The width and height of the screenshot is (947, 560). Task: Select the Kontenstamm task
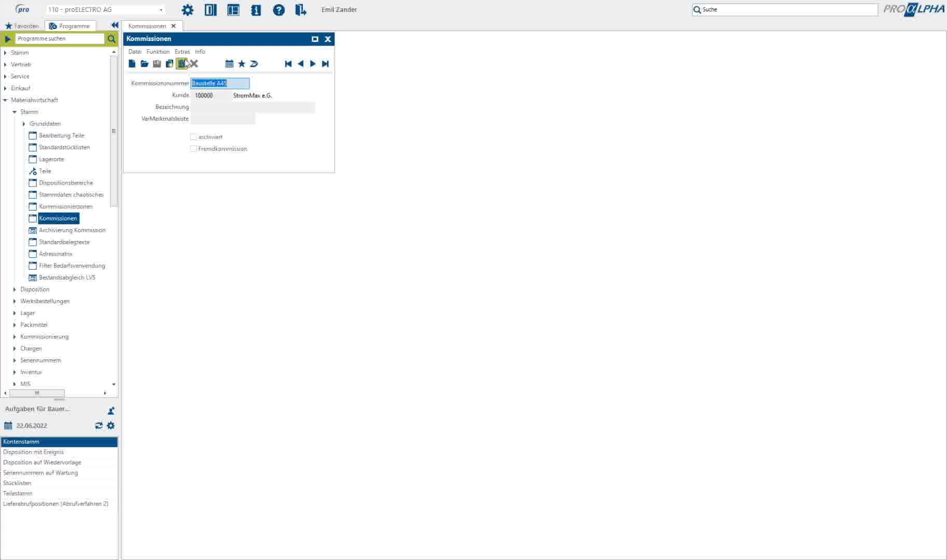tap(59, 442)
